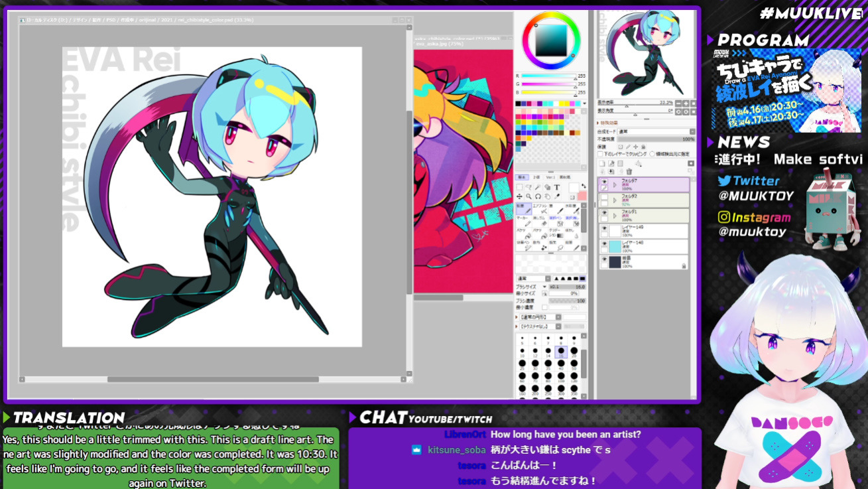The image size is (868, 489).
Task: Select the rectangular selection tool in SAI
Action: [519, 187]
